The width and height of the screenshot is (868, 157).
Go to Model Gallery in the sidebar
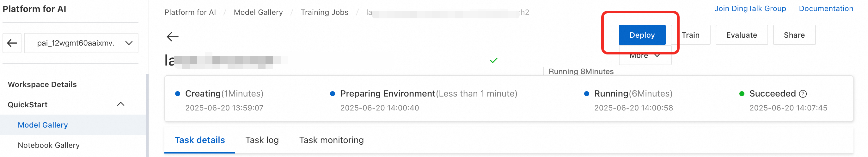coord(43,125)
